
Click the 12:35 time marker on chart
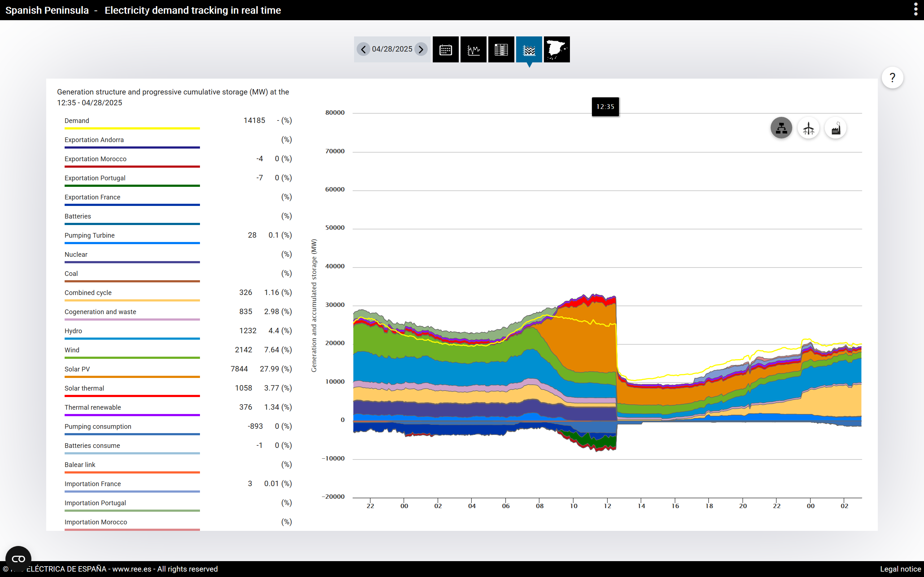[605, 107]
